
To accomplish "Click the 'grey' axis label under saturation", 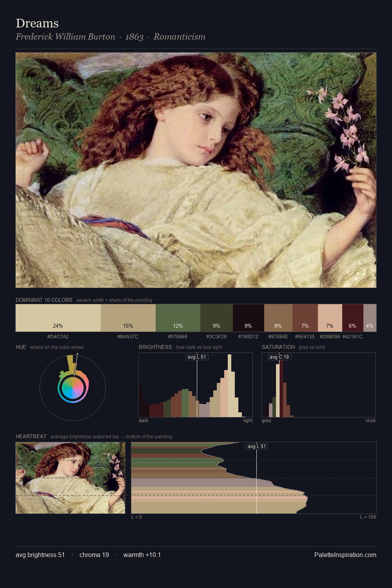I will (x=267, y=421).
